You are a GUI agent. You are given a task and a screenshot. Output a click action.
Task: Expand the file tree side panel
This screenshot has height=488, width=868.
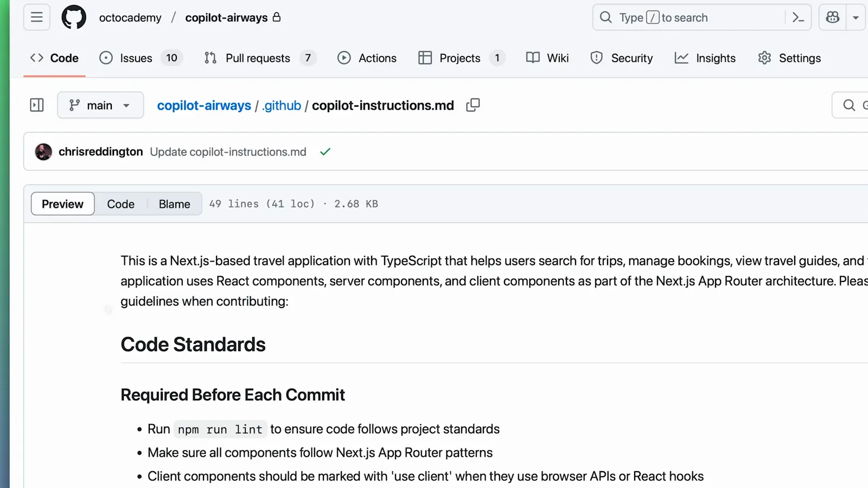37,105
